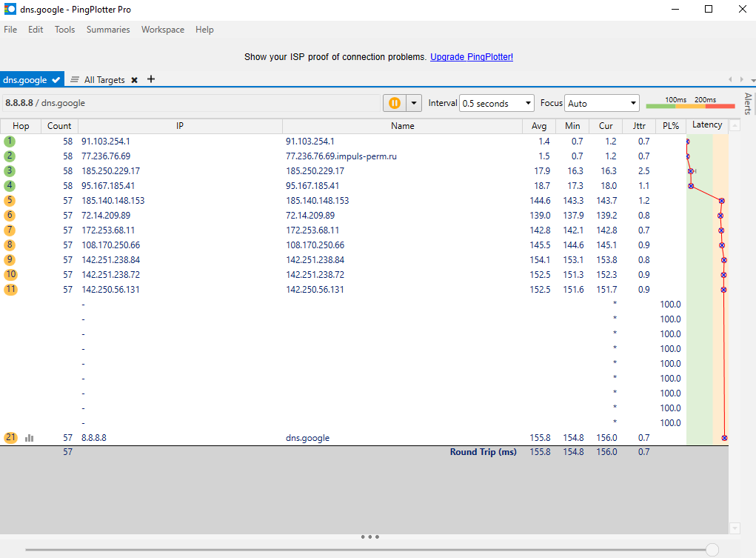Click the hop 6 orange circle icon

click(x=10, y=216)
